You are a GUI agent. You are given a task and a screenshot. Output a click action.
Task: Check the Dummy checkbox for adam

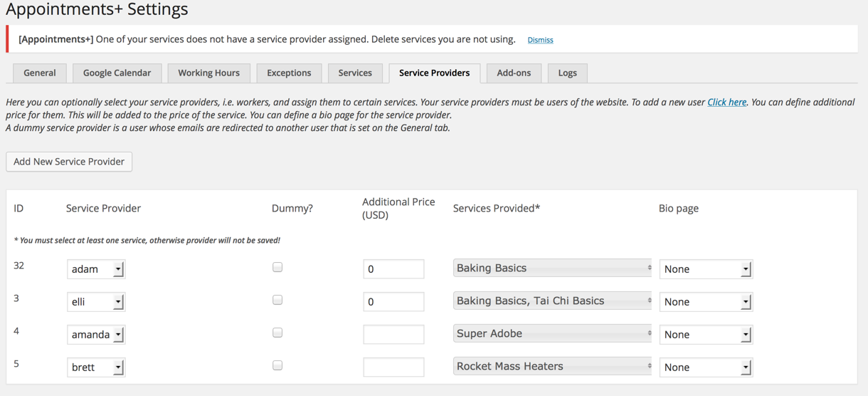click(x=277, y=267)
